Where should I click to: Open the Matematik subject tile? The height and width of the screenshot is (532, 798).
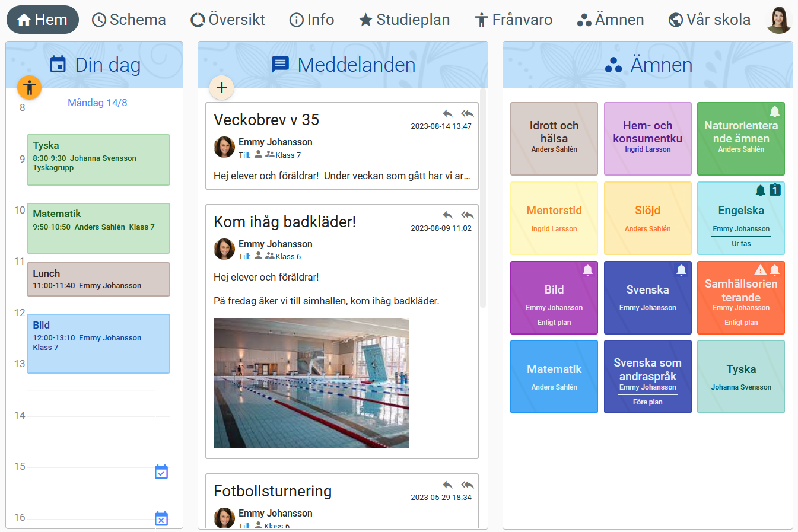(x=554, y=377)
